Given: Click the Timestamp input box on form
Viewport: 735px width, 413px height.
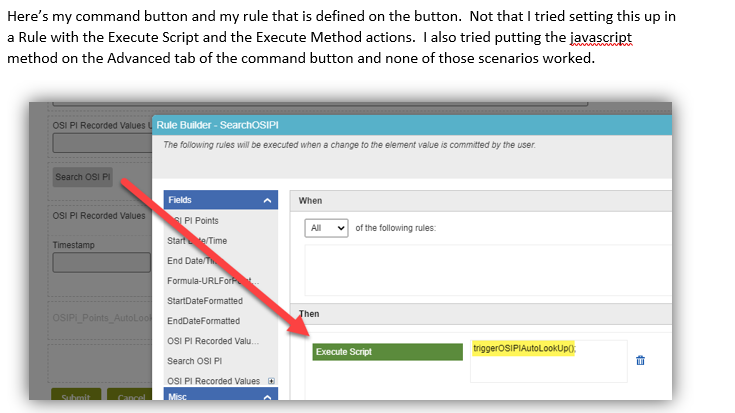Looking at the screenshot, I should click(x=101, y=263).
